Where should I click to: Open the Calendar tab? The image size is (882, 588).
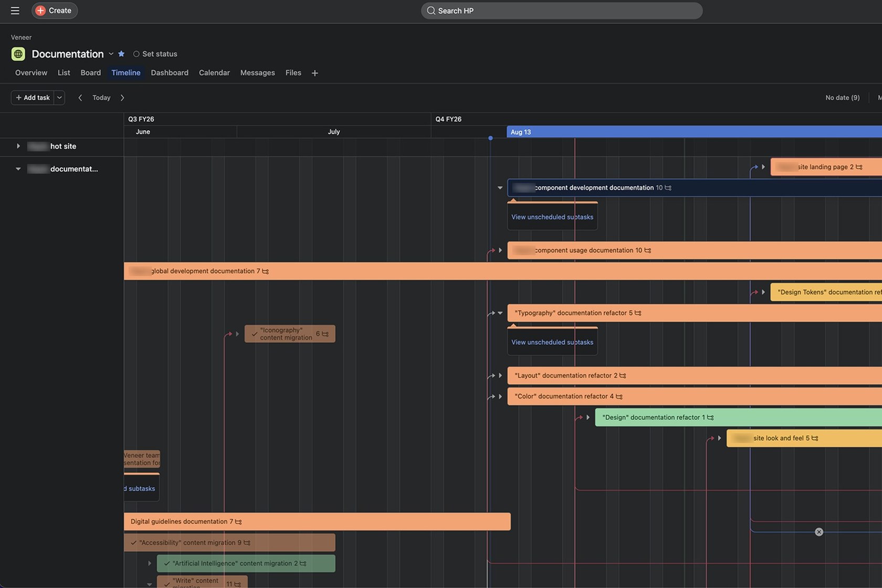214,72
